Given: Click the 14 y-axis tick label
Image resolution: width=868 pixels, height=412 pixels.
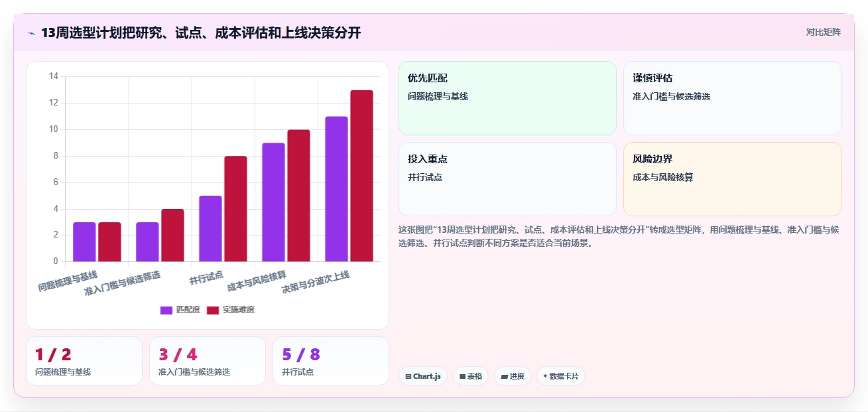Looking at the screenshot, I should click(54, 76).
